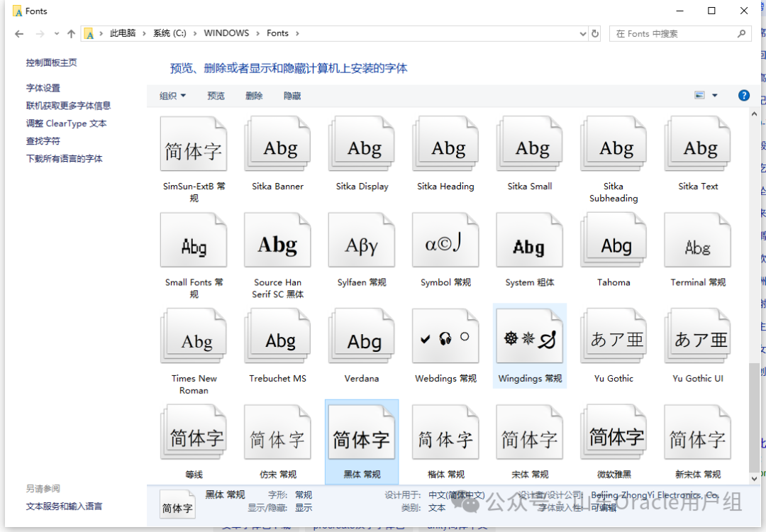
Task: Click the scrollbar down arrow
Action: [754, 479]
